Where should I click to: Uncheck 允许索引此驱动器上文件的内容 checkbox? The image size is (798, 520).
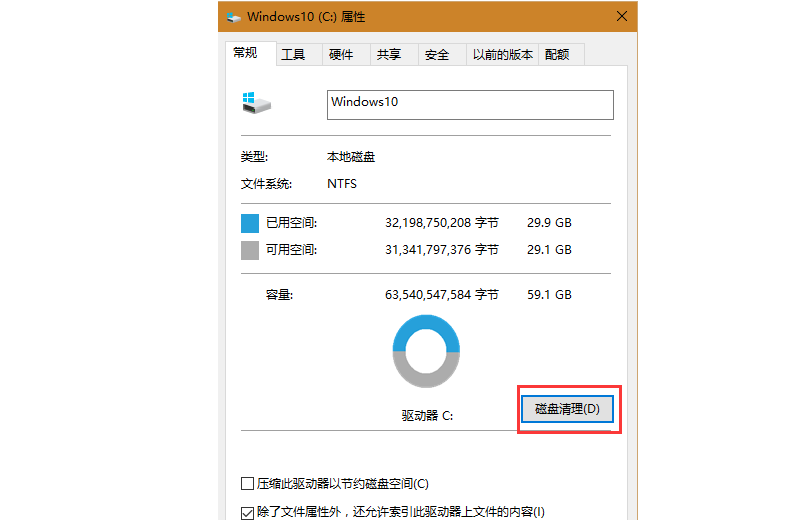coord(247,512)
